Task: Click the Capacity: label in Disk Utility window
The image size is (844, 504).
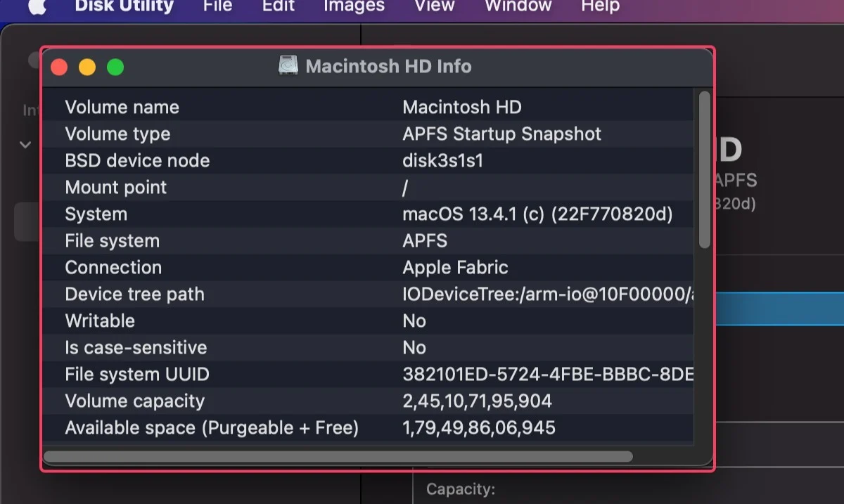Action: (x=461, y=489)
